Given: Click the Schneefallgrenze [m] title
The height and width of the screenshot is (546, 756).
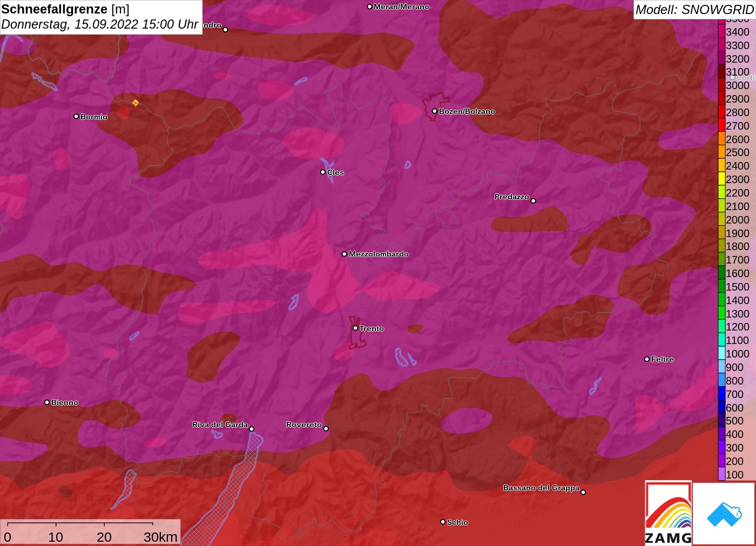Looking at the screenshot, I should (65, 9).
